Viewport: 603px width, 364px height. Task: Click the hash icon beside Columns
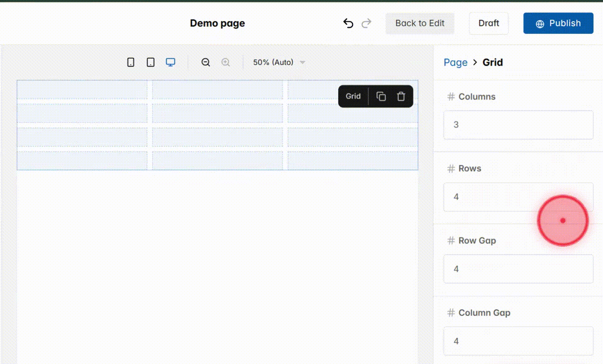(x=451, y=97)
